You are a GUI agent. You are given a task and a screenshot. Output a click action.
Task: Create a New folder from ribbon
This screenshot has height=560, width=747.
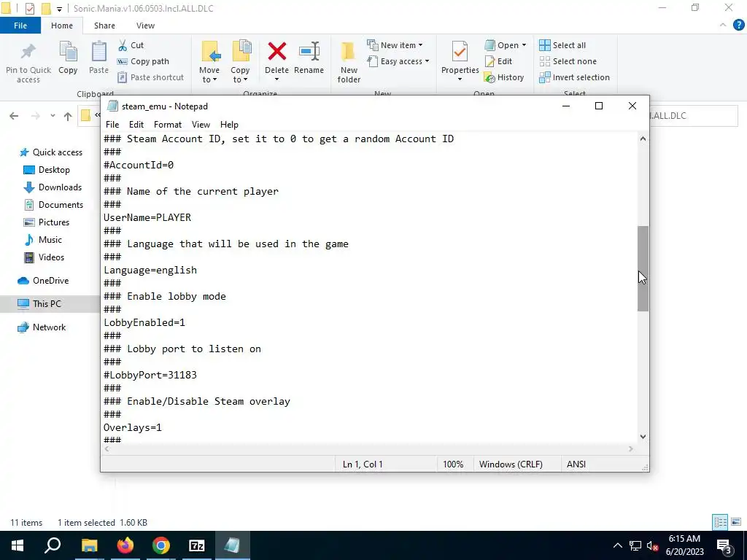coord(349,62)
